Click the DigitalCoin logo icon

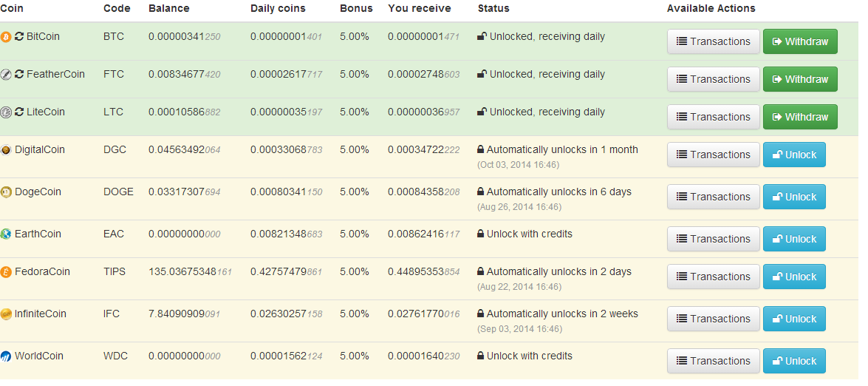(x=6, y=150)
